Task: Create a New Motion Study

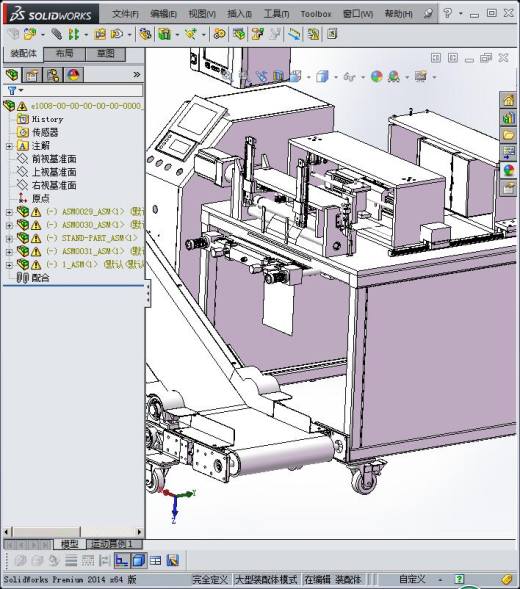Action: [220, 34]
